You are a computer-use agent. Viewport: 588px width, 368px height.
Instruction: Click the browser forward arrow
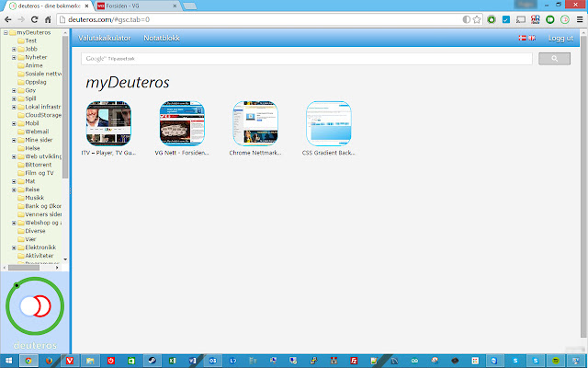click(x=21, y=19)
